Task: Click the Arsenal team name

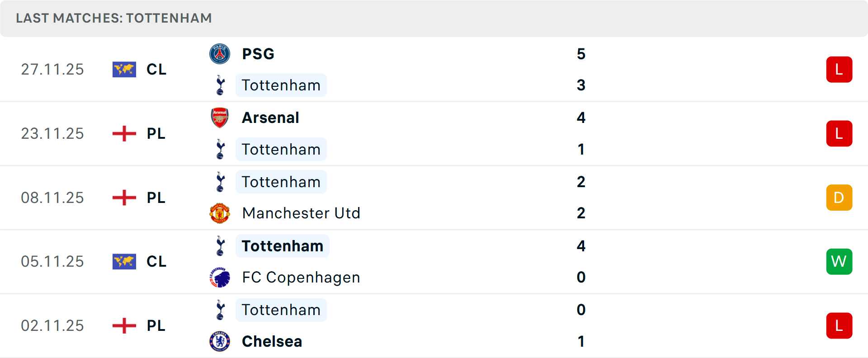Action: pyautogui.click(x=270, y=118)
